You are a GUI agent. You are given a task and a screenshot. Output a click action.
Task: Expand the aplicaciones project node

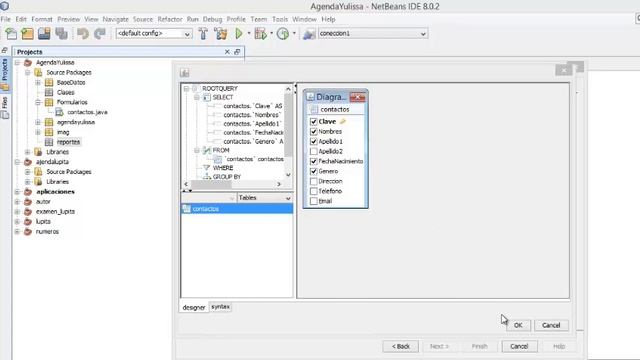[18, 191]
